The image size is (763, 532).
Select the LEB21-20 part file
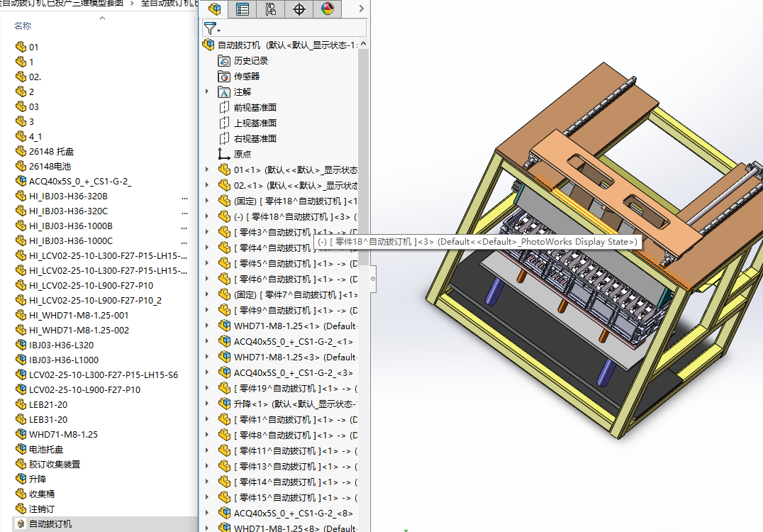coord(41,404)
